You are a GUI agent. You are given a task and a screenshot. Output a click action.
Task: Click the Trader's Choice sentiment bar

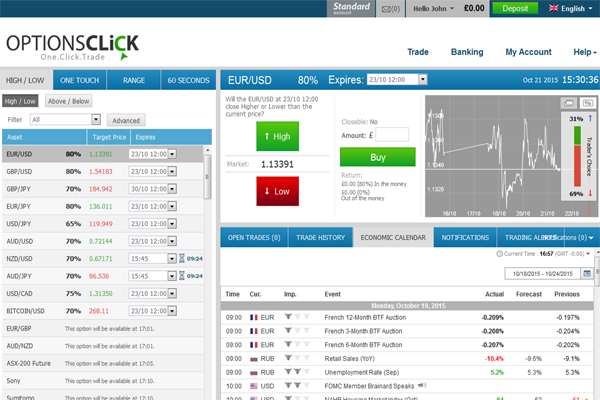(x=577, y=156)
